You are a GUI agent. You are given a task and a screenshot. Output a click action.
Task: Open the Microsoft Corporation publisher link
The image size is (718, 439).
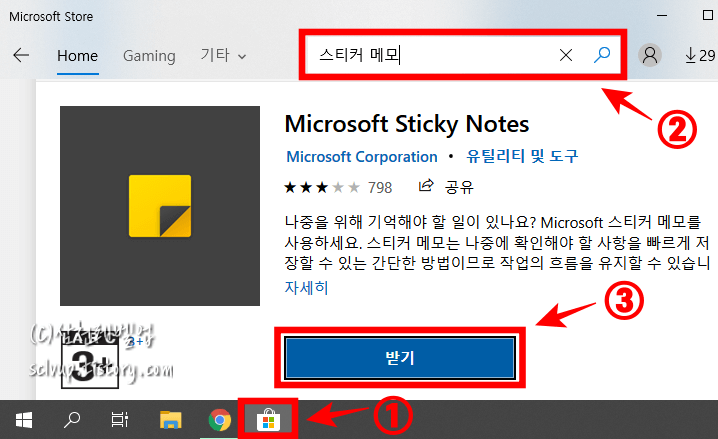(x=362, y=157)
